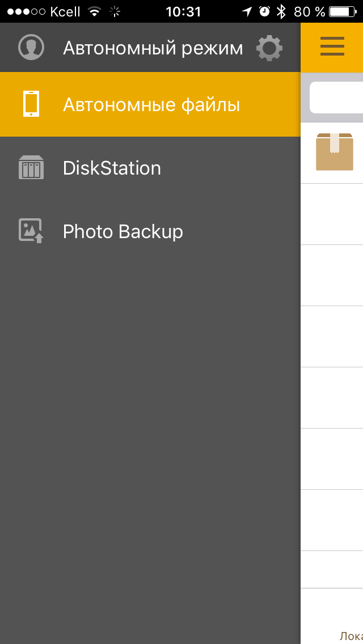The width and height of the screenshot is (363, 644).
Task: Tap the alarm clock status icon
Action: (x=265, y=11)
